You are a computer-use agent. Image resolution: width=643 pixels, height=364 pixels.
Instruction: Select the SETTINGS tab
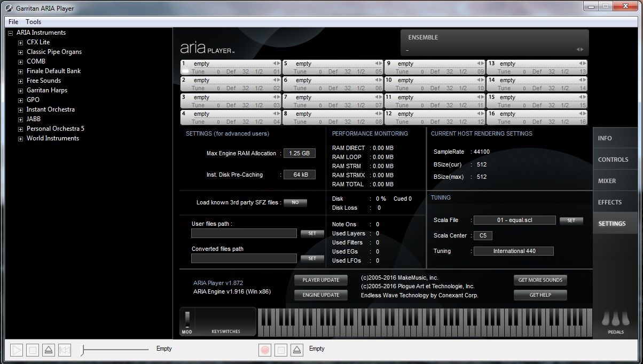point(615,224)
